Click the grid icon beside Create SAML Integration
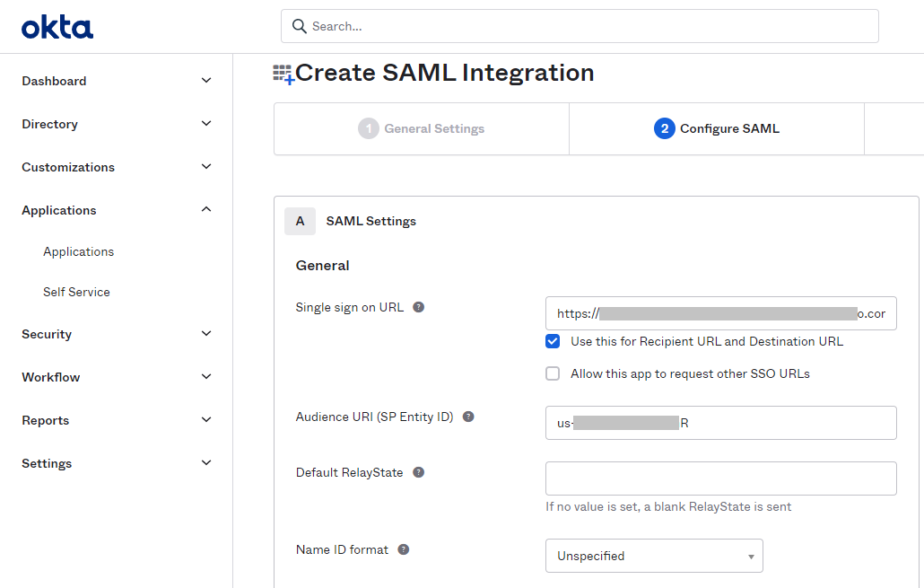Viewport: 924px width, 588px height. click(281, 72)
